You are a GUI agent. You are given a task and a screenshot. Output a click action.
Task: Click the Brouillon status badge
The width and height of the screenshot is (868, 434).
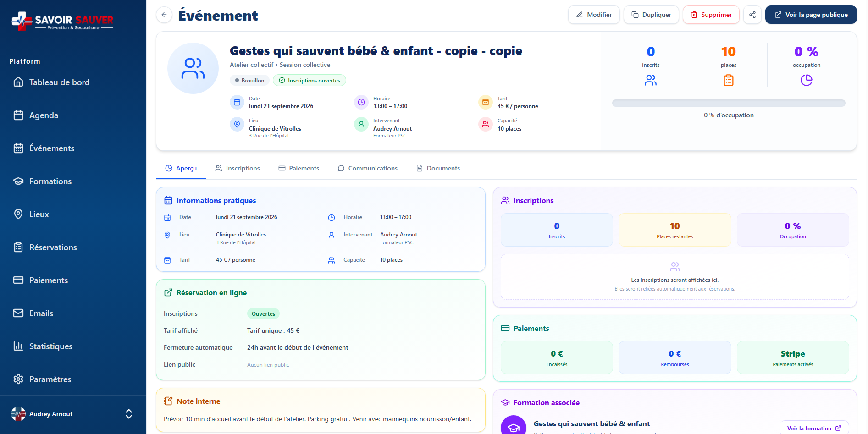tap(249, 80)
